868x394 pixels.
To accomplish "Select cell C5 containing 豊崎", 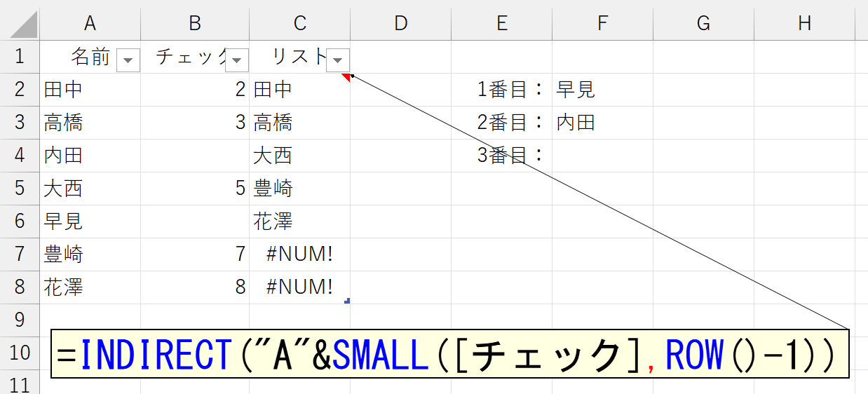I will [x=299, y=189].
